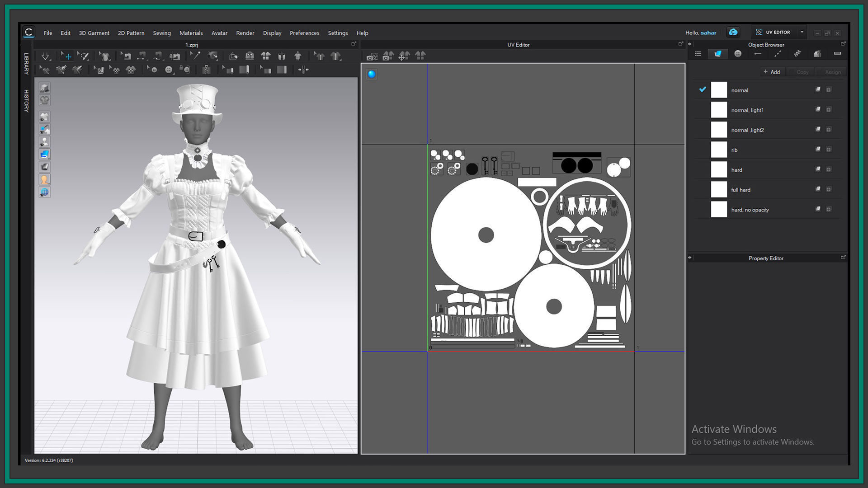Open the blue garment render style options

click(44, 154)
